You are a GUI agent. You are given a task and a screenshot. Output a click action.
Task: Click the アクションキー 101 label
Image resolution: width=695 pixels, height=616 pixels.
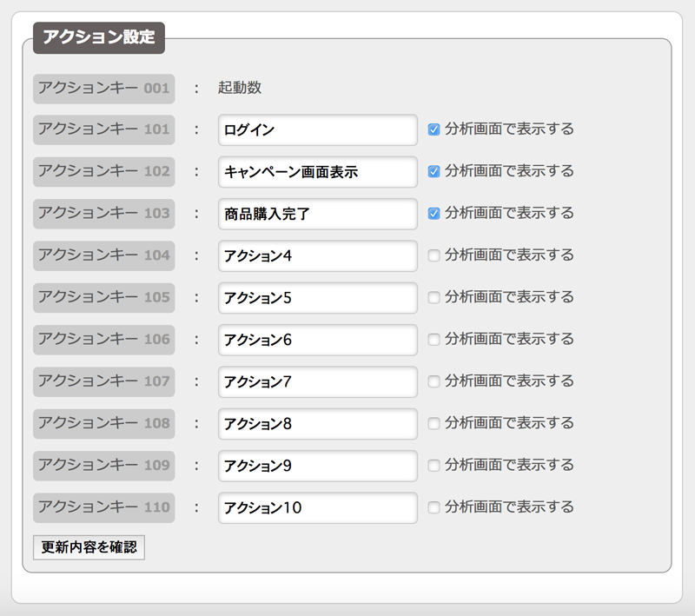(103, 129)
